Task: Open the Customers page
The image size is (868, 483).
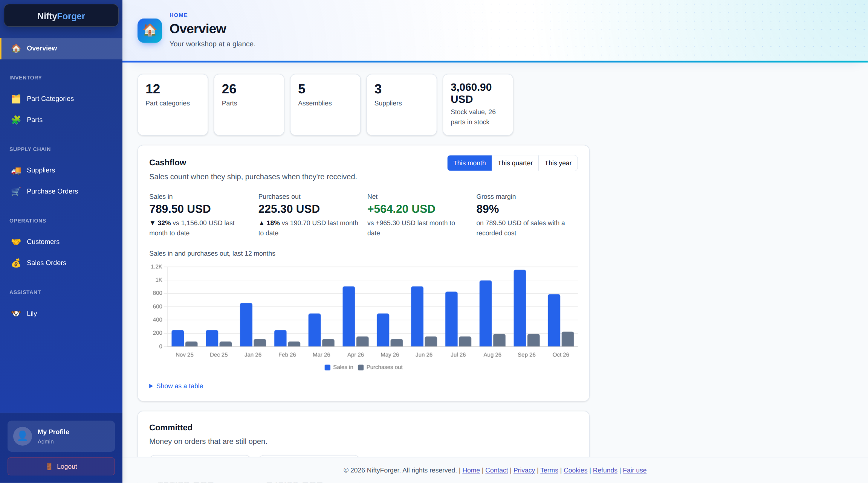Action: click(x=61, y=242)
